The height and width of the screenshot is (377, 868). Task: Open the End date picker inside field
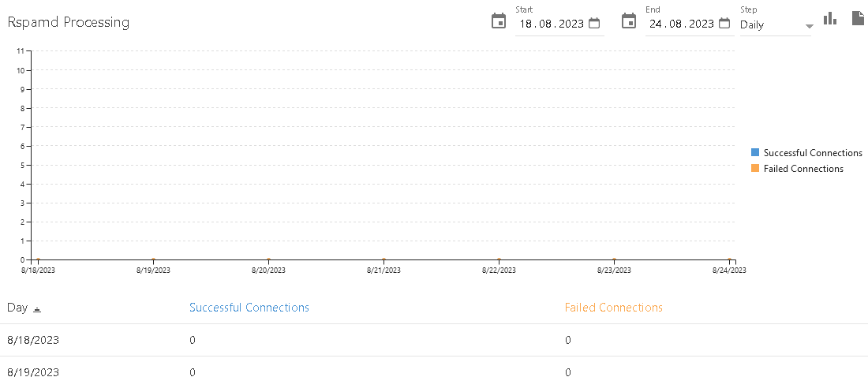click(724, 24)
